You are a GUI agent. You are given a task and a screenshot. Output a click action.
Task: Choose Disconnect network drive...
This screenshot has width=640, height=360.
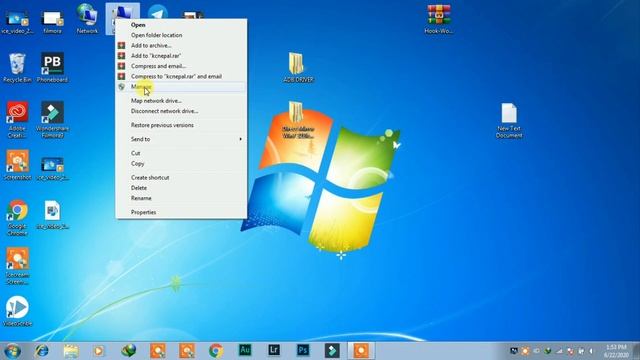click(181, 111)
